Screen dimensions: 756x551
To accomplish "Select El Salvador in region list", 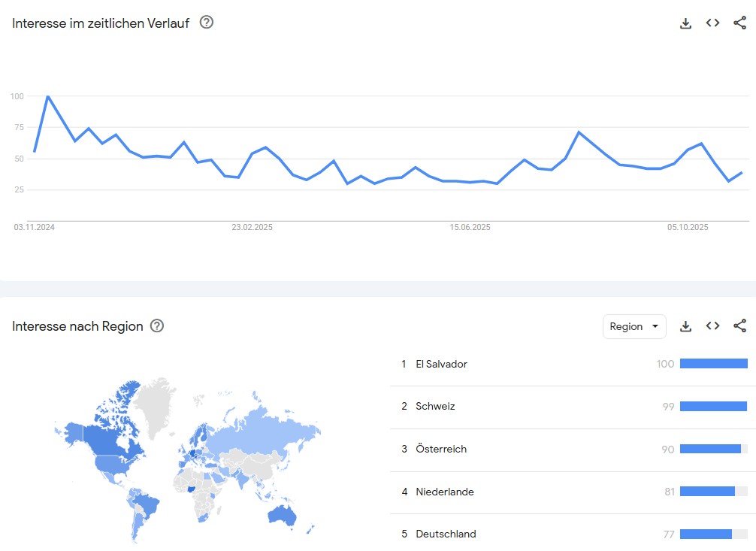I will point(441,364).
